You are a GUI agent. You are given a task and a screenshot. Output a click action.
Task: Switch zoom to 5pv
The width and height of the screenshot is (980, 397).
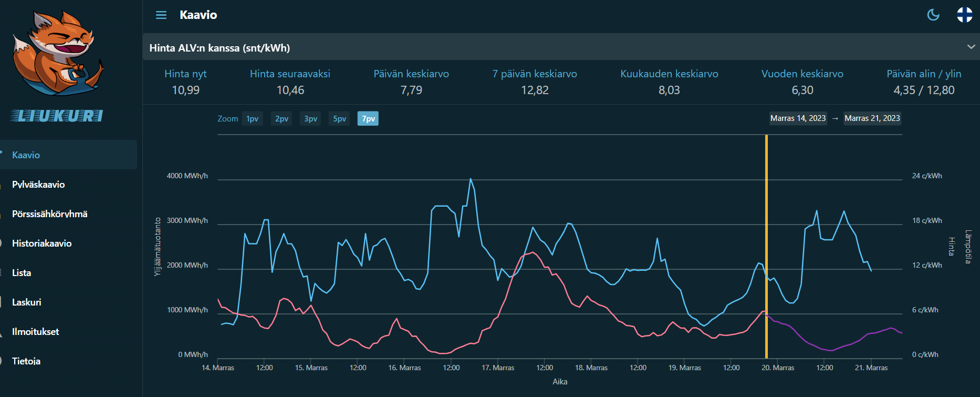pos(339,119)
